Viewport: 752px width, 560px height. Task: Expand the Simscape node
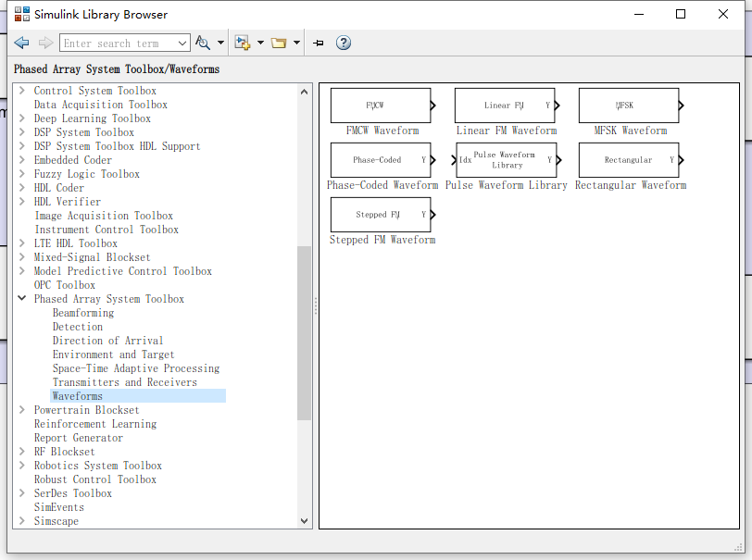(21, 521)
